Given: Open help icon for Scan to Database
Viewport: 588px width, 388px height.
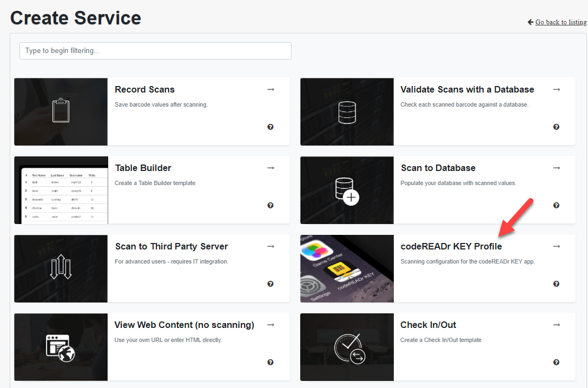Looking at the screenshot, I should pos(556,205).
